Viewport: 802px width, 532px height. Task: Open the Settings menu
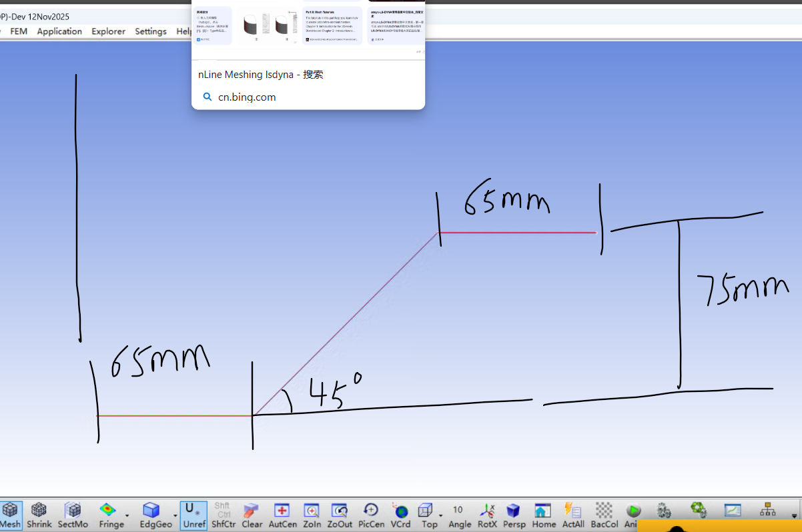coord(151,31)
